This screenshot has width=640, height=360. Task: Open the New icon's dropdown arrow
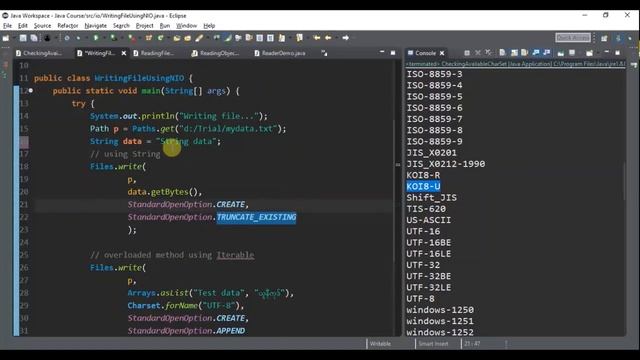tap(13, 38)
